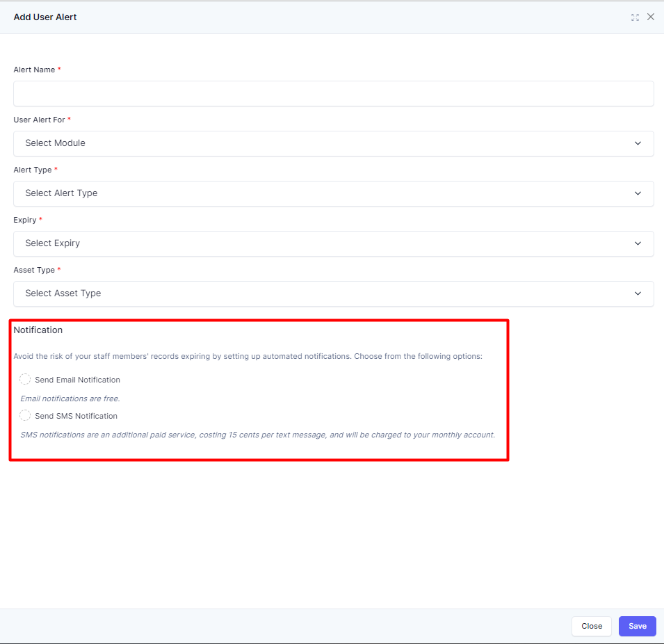Focus the Alert Name text field
Viewport: 664px width, 644px height.
pos(334,94)
